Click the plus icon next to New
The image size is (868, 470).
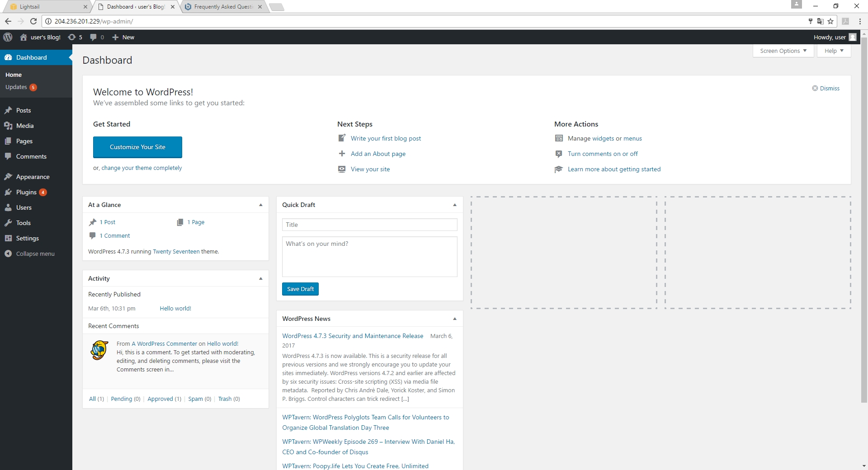point(115,37)
